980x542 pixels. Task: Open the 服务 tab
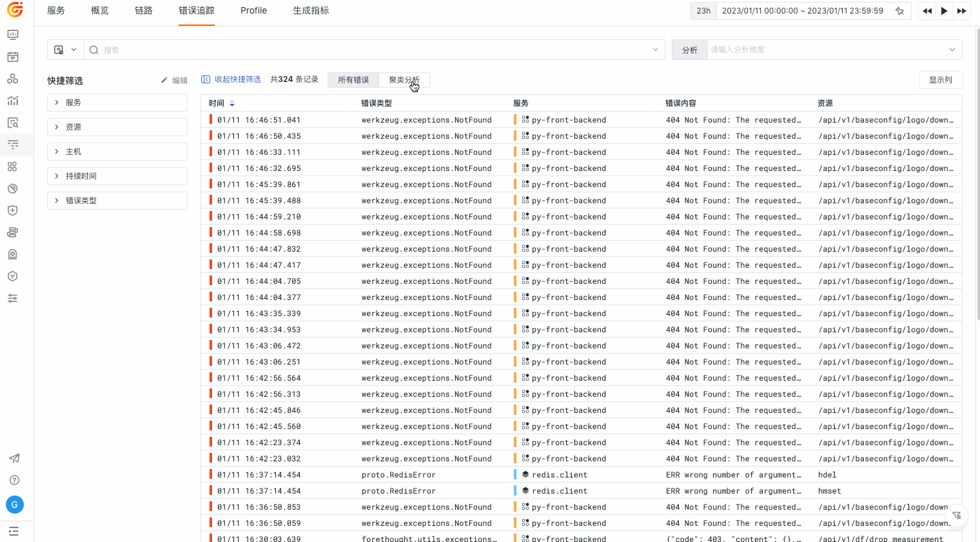click(56, 11)
